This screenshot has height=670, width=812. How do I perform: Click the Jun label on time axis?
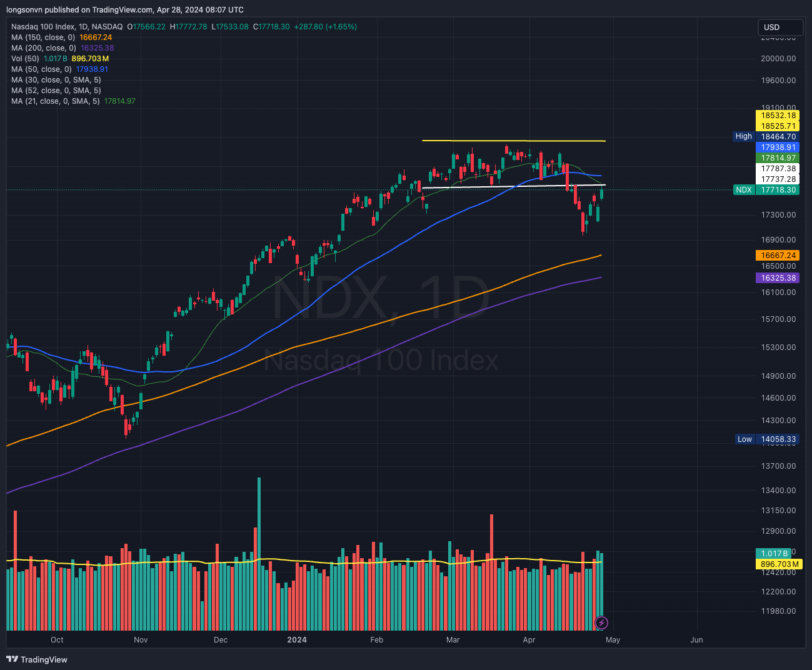click(696, 640)
